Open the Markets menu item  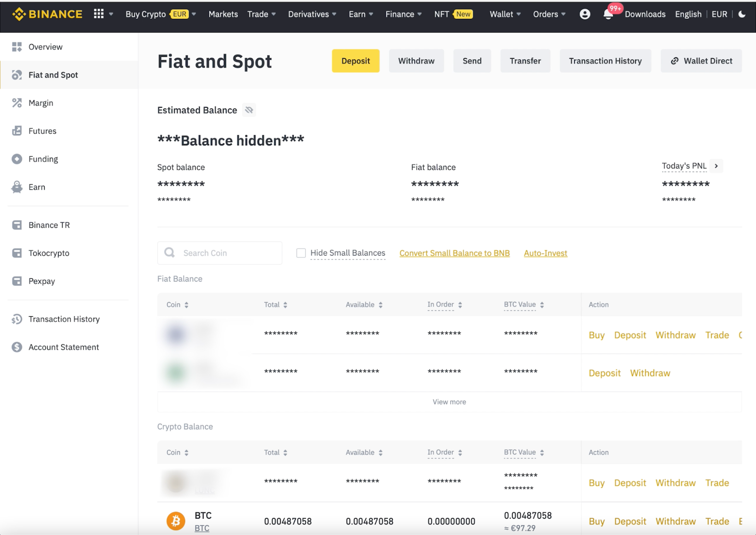coord(223,14)
